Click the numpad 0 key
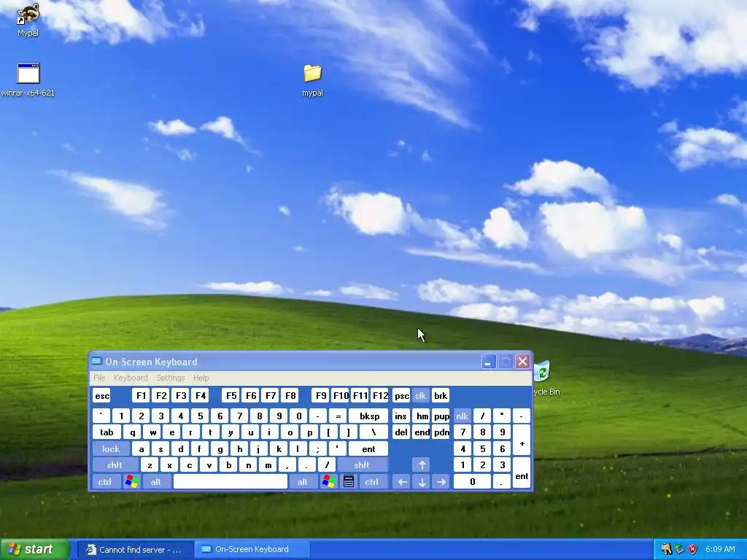747x560 pixels. pos(472,481)
